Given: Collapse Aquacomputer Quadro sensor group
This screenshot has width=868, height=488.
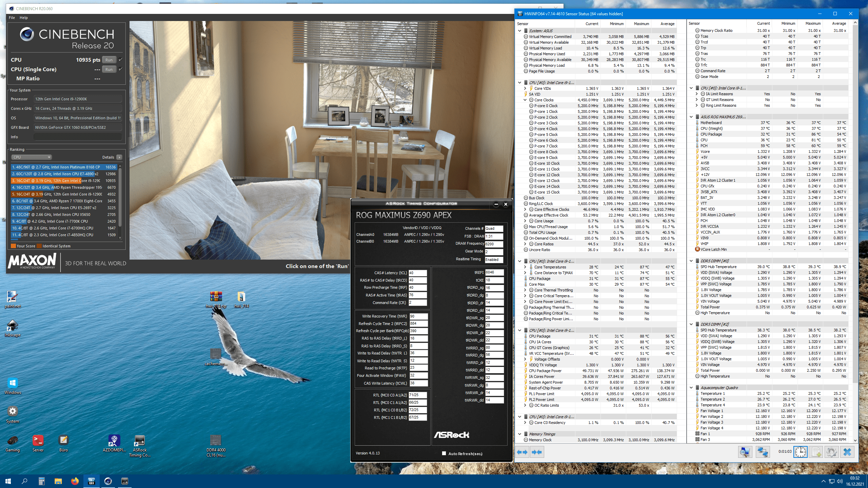Looking at the screenshot, I should click(x=691, y=388).
